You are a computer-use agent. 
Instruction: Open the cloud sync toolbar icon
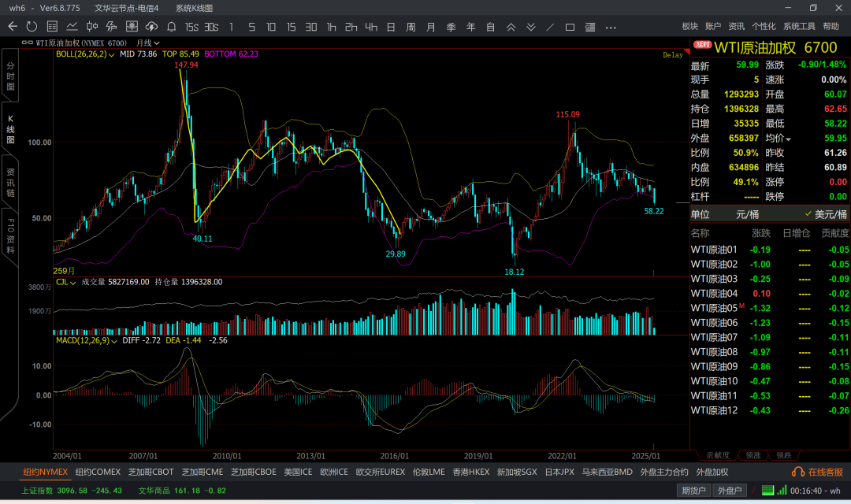click(151, 26)
